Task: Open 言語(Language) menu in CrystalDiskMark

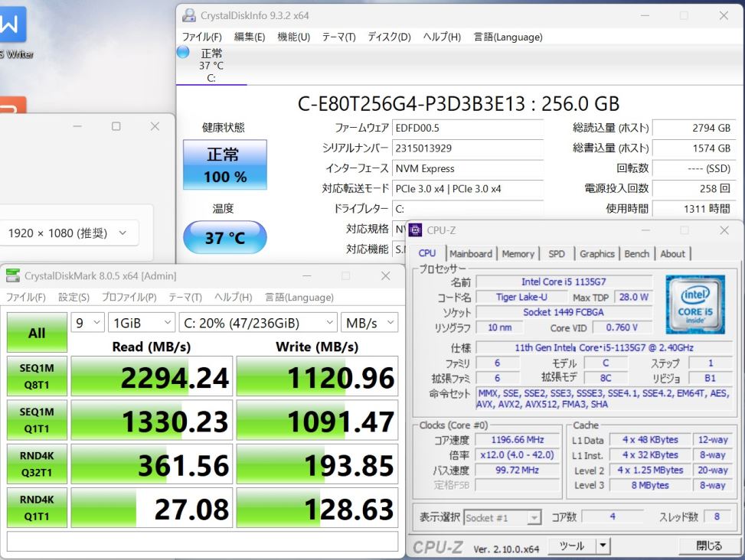Action: (x=299, y=297)
